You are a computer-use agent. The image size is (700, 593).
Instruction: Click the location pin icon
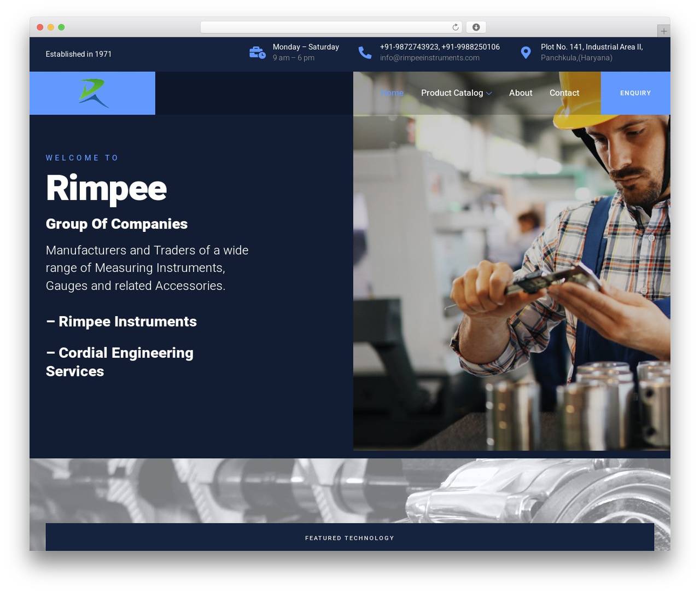526,53
